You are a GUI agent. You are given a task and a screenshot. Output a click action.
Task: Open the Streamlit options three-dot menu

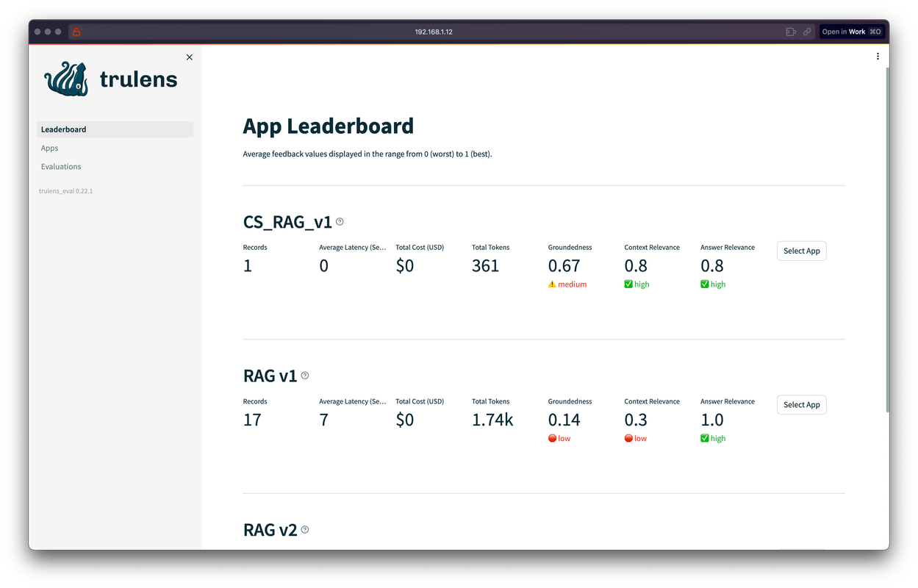coord(878,56)
